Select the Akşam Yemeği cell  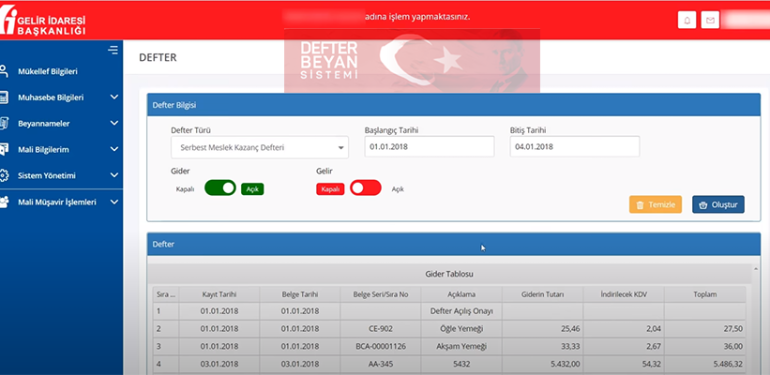462,347
